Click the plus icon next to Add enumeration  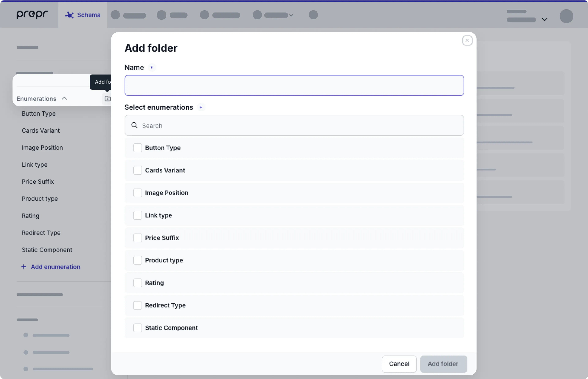(24, 267)
